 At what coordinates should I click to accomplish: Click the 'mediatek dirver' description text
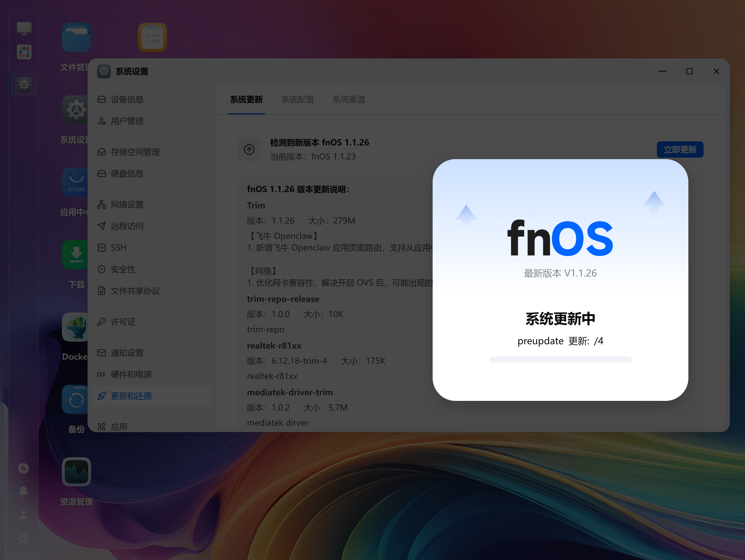tap(278, 423)
